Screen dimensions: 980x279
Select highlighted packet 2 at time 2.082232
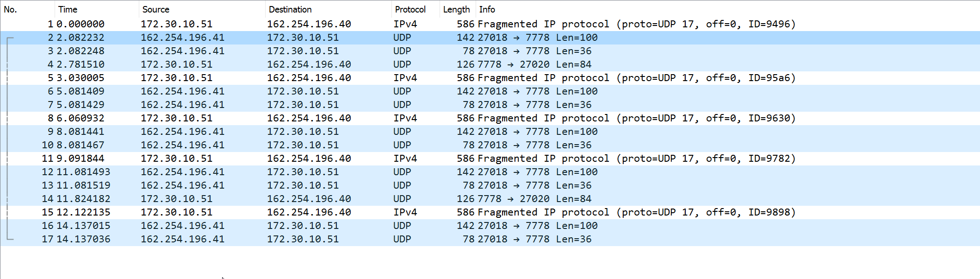(490, 38)
